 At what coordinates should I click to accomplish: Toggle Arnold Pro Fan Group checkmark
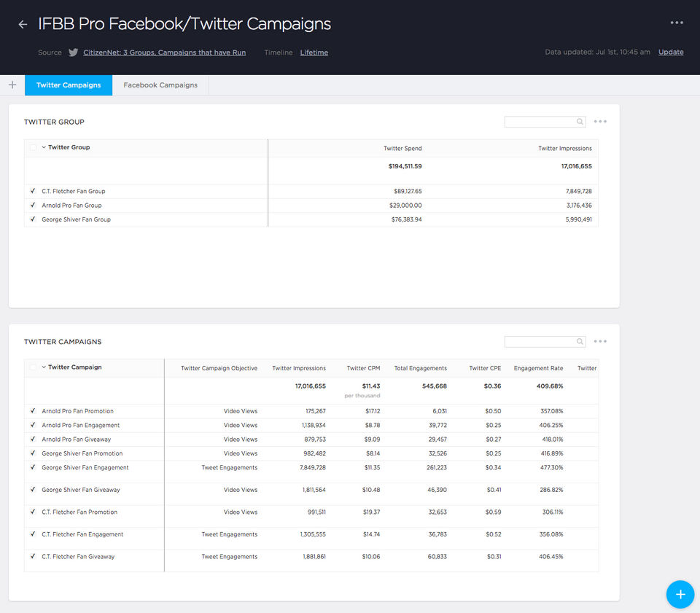tap(33, 206)
